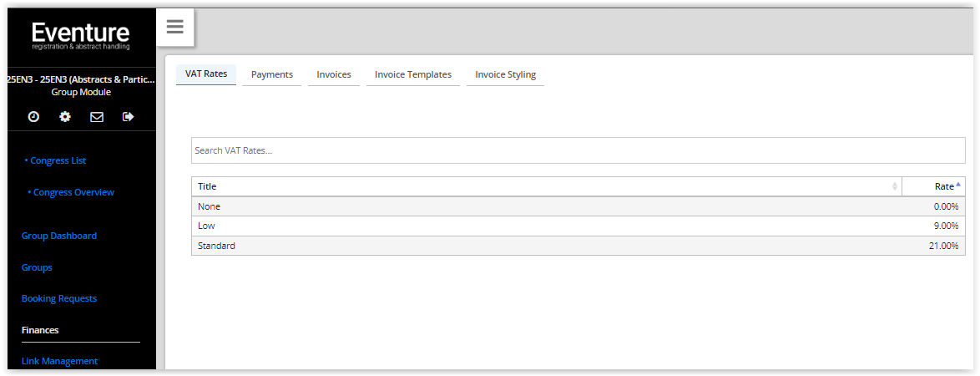Sort the table by Title column
The height and width of the screenshot is (376, 980).
coord(546,186)
